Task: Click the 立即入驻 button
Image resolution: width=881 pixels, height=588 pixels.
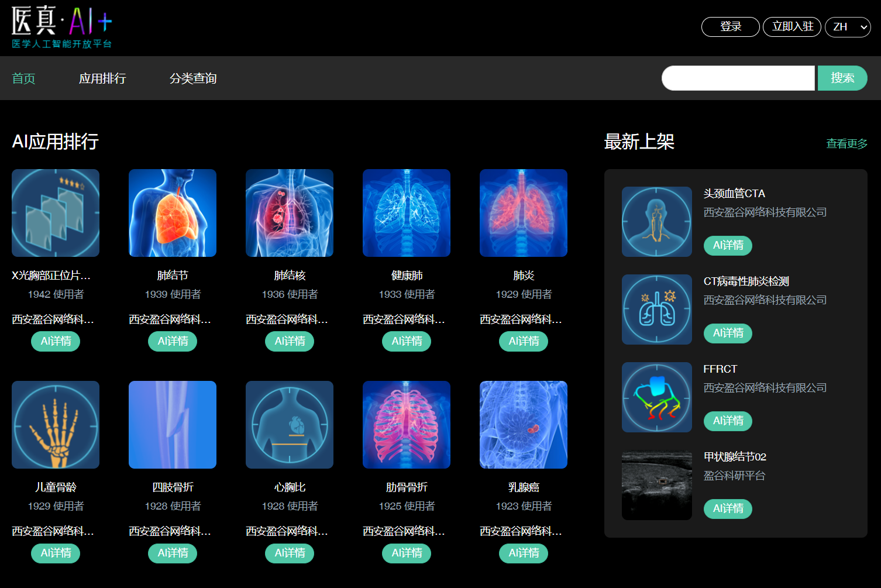Action: point(792,27)
